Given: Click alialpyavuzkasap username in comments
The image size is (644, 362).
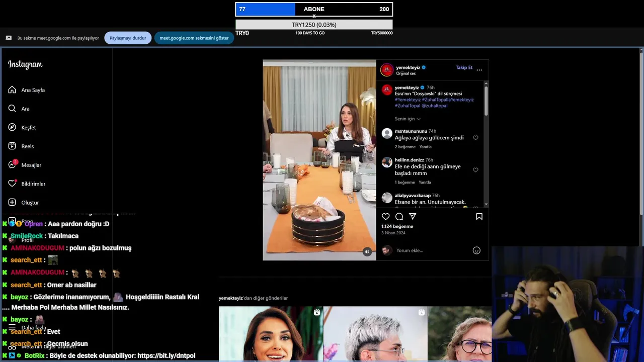Looking at the screenshot, I should pyautogui.click(x=413, y=196).
